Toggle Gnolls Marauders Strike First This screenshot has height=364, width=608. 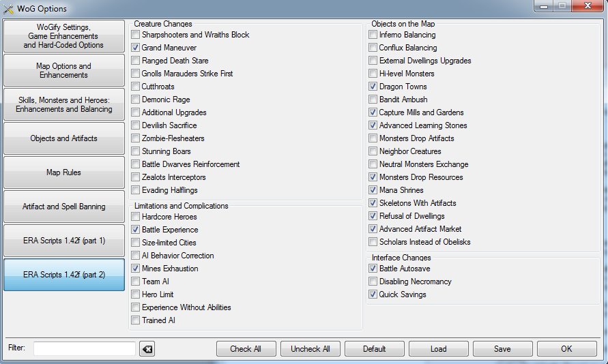(135, 74)
